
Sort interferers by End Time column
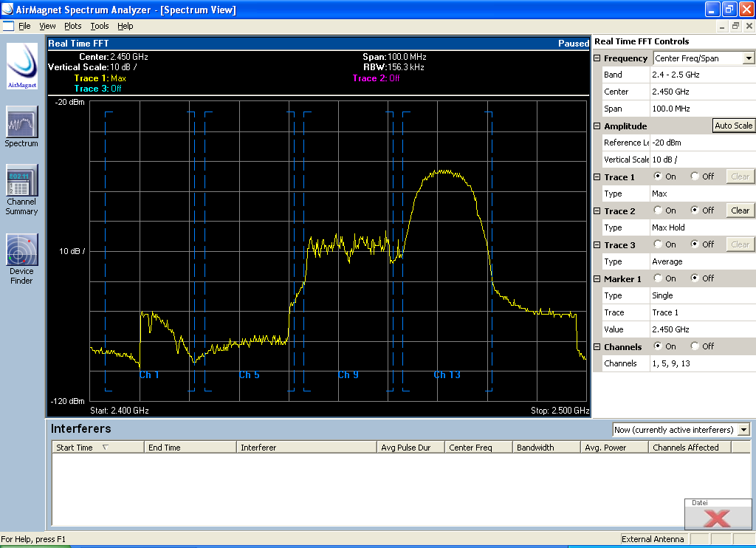[190, 447]
